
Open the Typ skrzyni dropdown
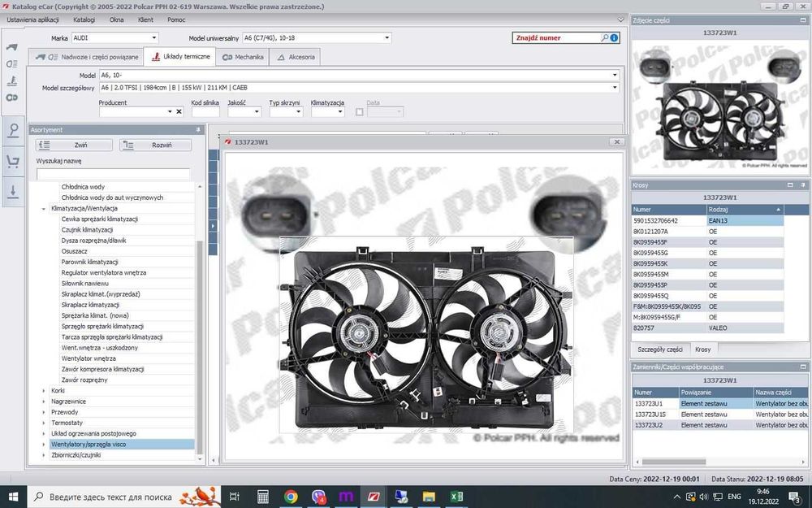[x=298, y=111]
